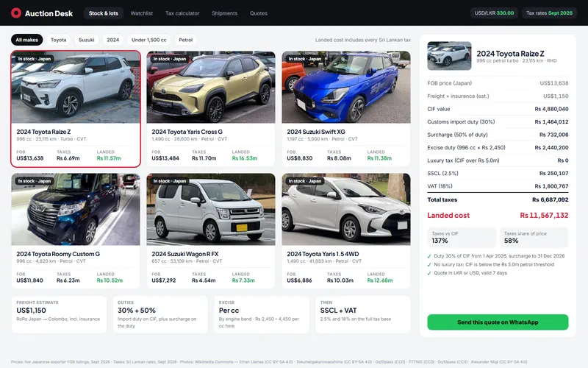Open the Quotes tab

tap(259, 13)
